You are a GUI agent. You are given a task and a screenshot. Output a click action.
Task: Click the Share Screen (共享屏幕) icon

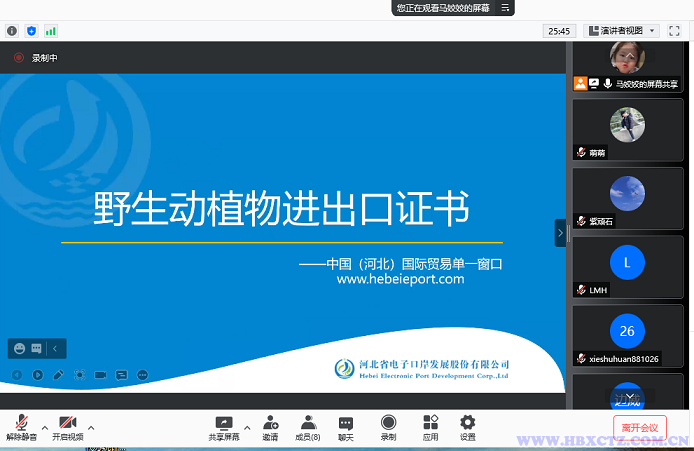(223, 424)
